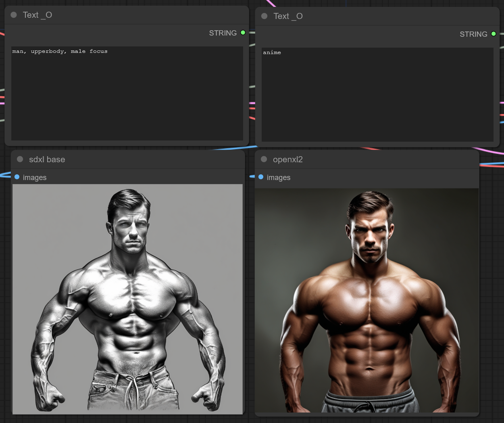Collapse the openxl2 node via its dot
The image size is (504, 423).
[x=264, y=159]
